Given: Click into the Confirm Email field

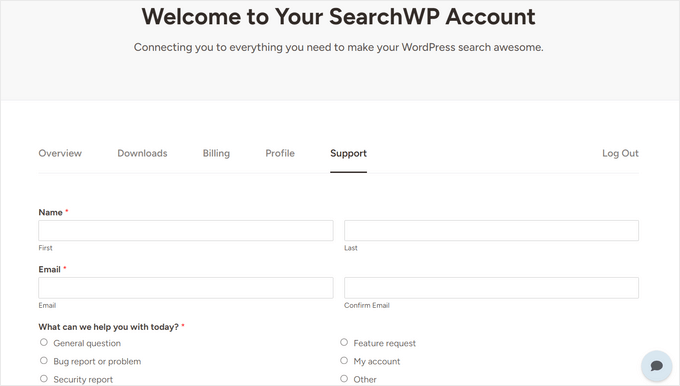Looking at the screenshot, I should click(x=491, y=288).
